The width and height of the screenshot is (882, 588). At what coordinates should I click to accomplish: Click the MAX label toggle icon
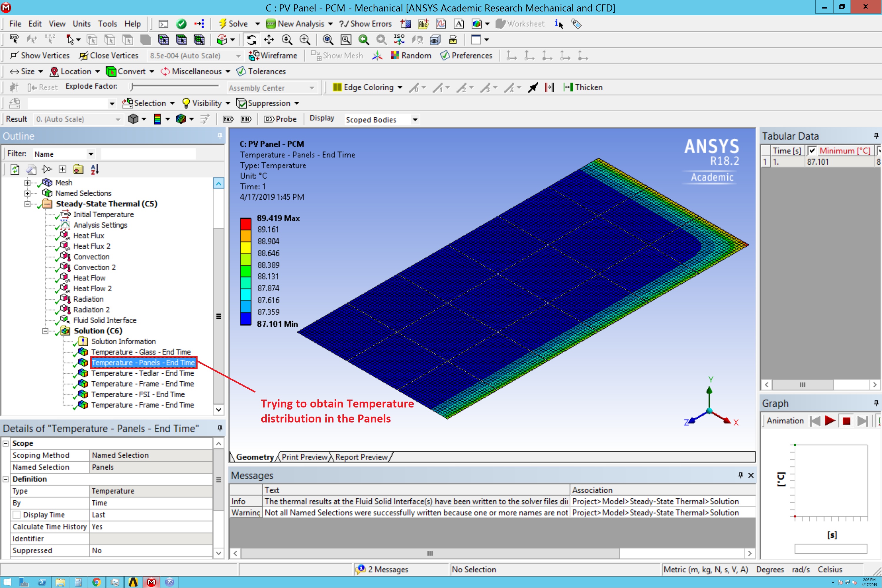click(x=228, y=119)
